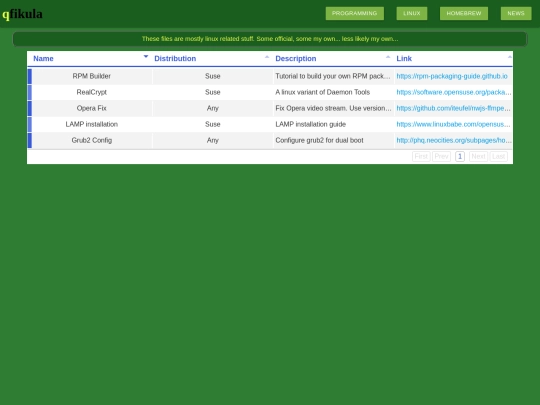This screenshot has height=405, width=540.
Task: Sort by the Link column header
Action: (x=453, y=59)
